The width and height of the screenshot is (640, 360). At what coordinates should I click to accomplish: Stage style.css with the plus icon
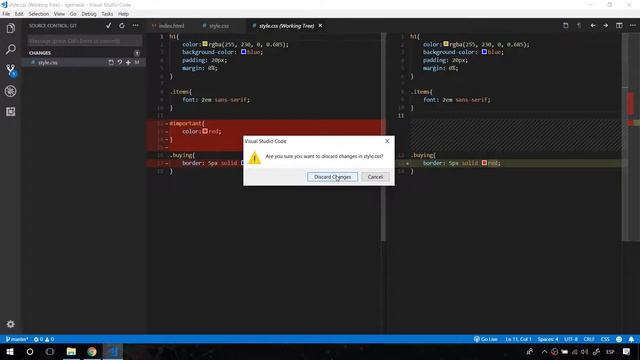[128, 62]
